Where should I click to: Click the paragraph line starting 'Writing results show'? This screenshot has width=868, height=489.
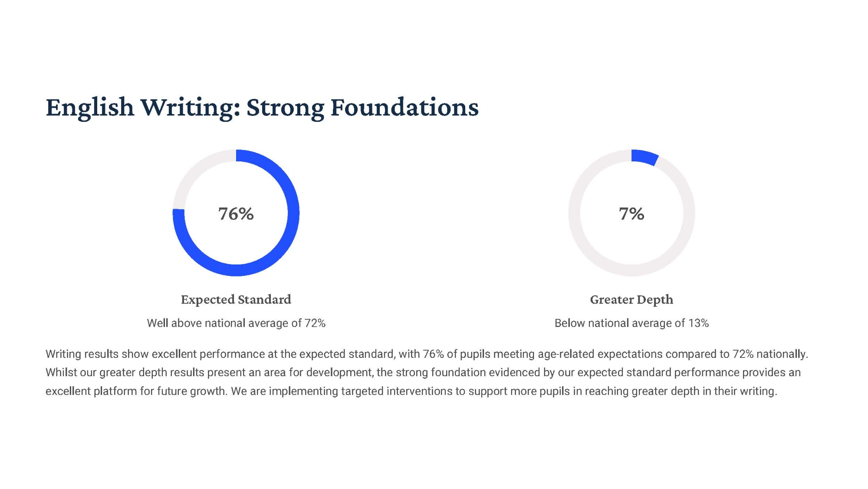click(427, 354)
